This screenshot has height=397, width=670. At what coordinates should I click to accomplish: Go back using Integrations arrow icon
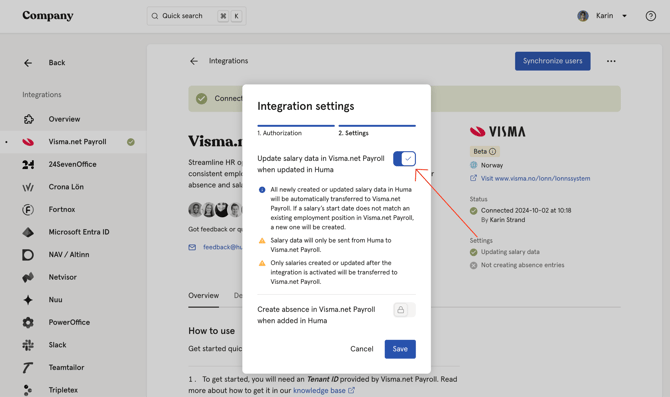point(194,61)
